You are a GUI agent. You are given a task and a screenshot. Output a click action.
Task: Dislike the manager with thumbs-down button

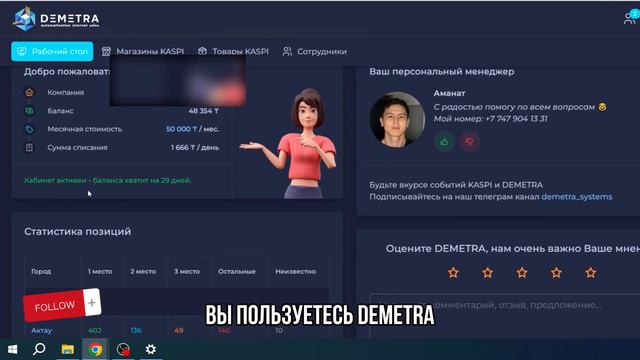point(469,142)
